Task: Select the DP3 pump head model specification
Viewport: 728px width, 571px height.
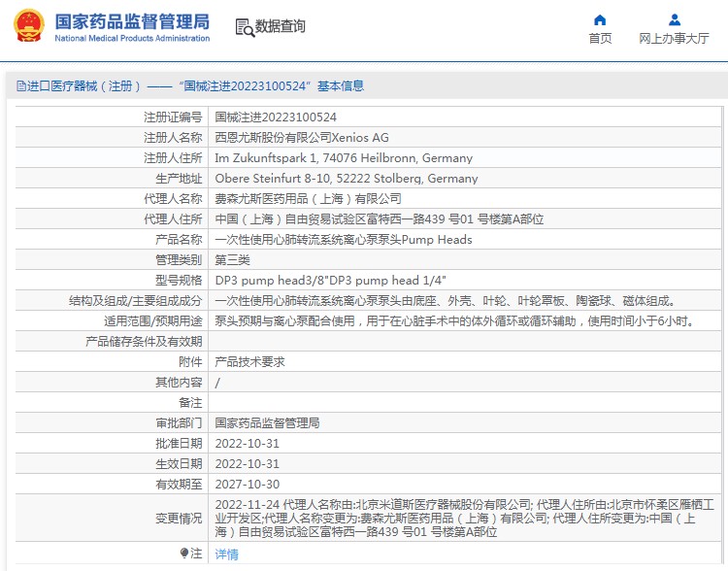Action: click(330, 280)
